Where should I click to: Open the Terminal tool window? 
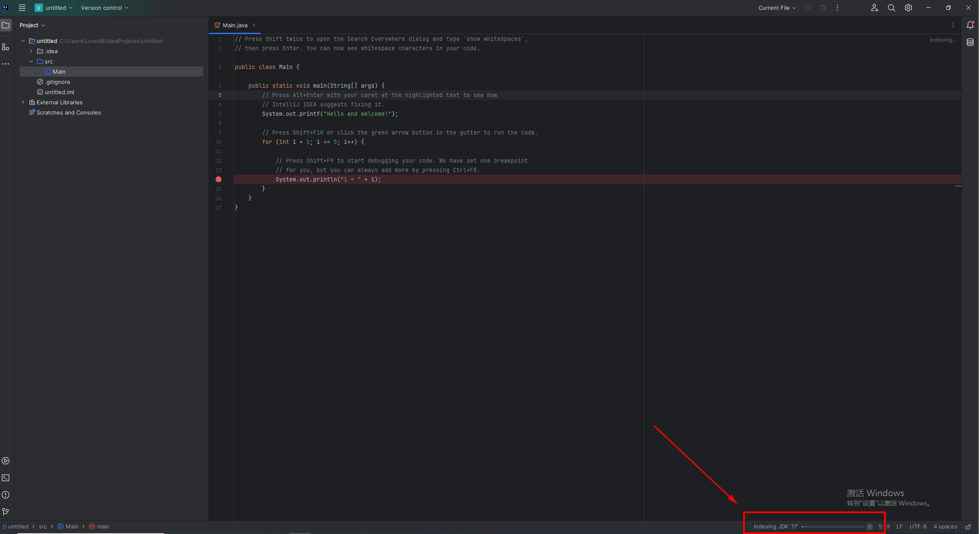6,478
